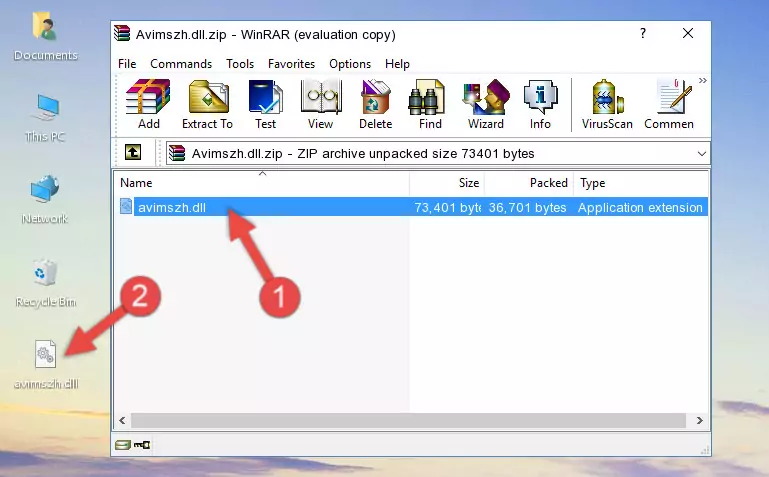Go up one folder level
This screenshot has height=477, width=769.
133,152
